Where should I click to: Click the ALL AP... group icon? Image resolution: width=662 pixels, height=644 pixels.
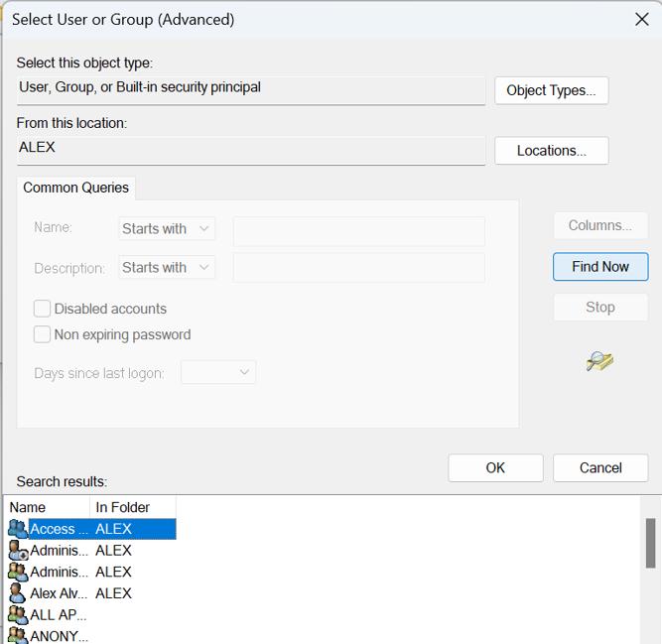click(x=18, y=615)
